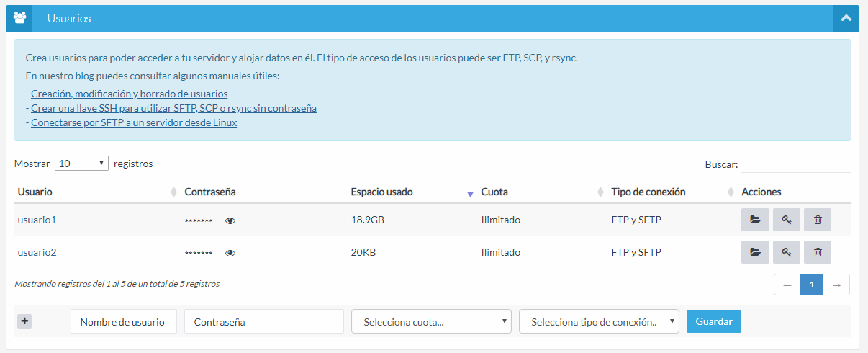Click the plus icon to add user
The height and width of the screenshot is (353, 868).
(x=24, y=321)
